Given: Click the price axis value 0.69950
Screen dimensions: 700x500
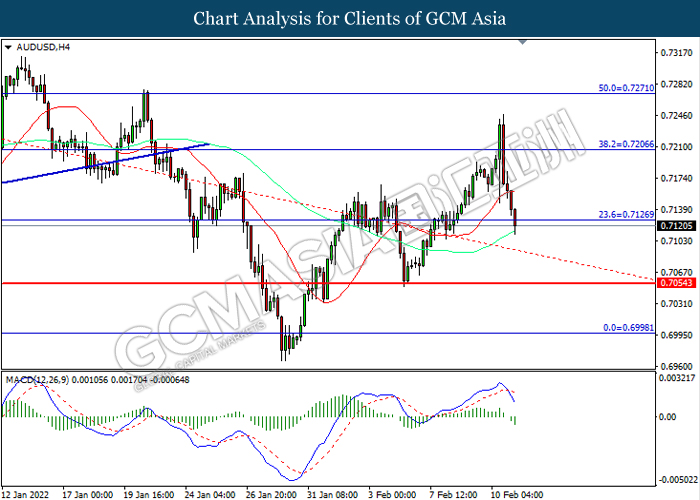Looking at the screenshot, I should [676, 335].
